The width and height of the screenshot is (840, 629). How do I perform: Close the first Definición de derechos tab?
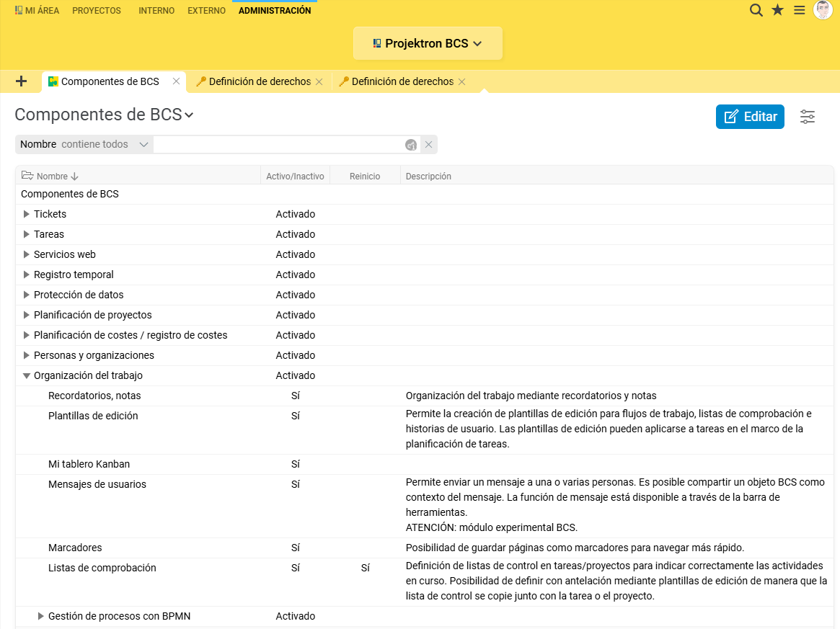tap(319, 82)
